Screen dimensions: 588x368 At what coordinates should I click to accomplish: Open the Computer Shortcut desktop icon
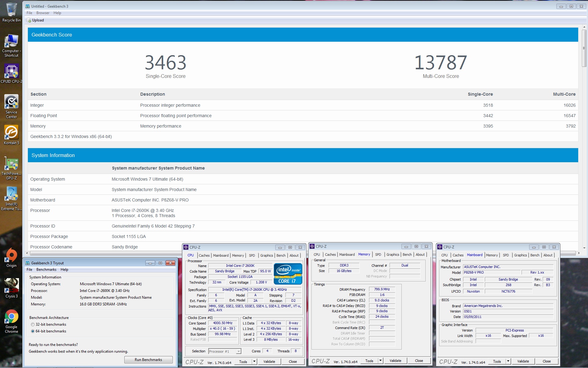11,46
